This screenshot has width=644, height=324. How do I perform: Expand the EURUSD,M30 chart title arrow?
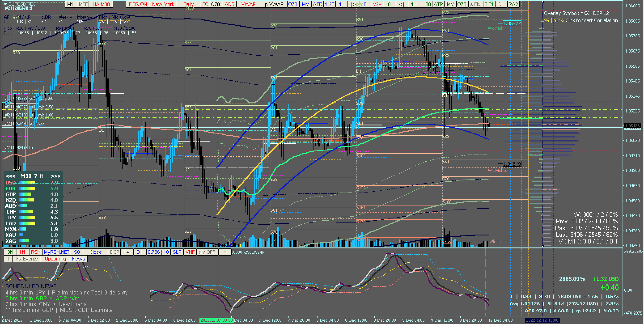tap(5, 4)
